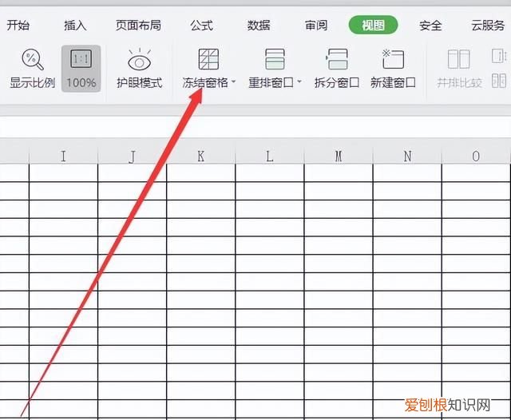Toggle the 100% zoom button
The image size is (511, 420).
[x=81, y=69]
